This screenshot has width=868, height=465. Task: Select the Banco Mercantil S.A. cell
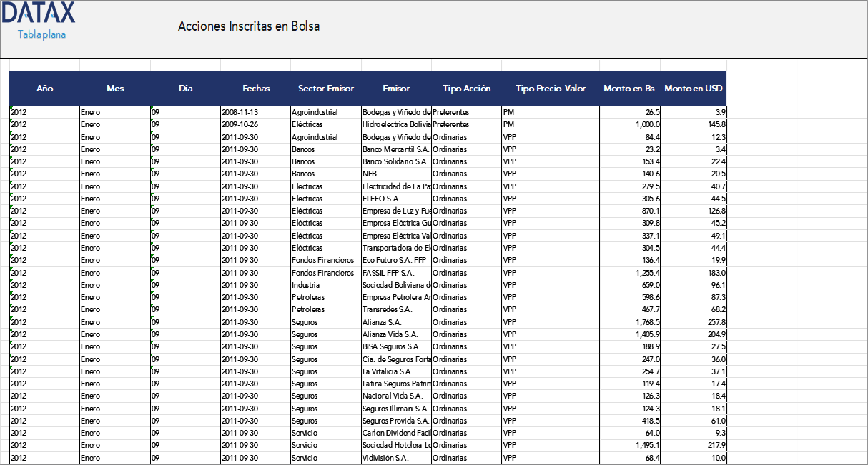point(396,149)
